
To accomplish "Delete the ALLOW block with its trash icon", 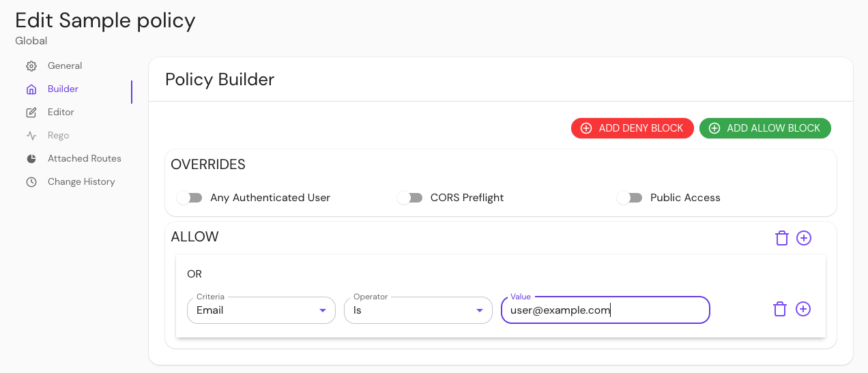I will (x=782, y=238).
